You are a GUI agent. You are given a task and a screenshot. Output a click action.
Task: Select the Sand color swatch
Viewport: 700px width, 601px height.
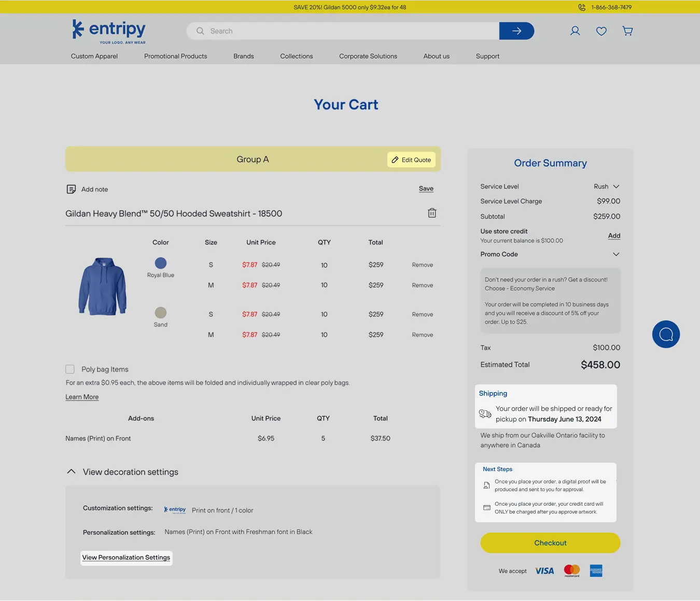161,312
